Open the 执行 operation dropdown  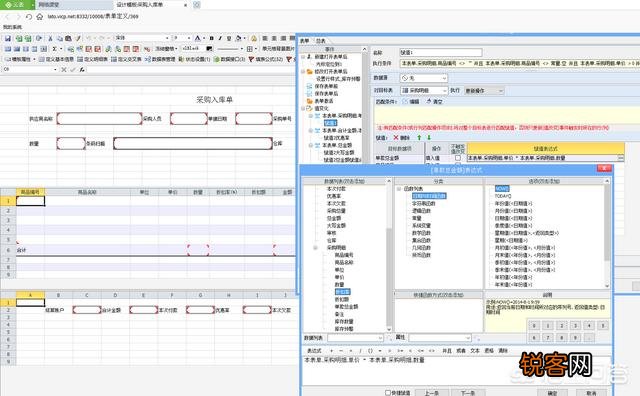[501, 90]
